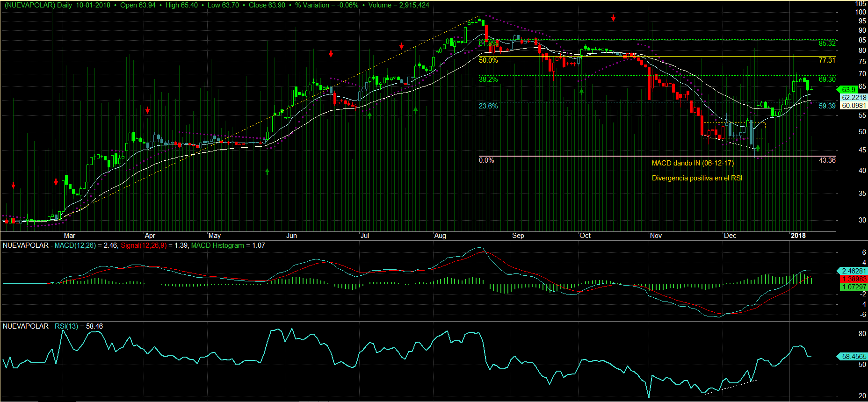Click the green up arrow in late May
The image size is (868, 402).
(267, 172)
